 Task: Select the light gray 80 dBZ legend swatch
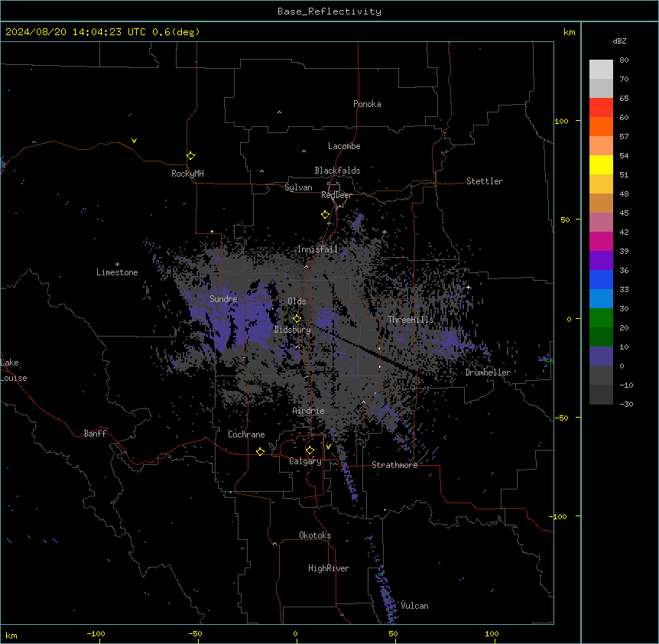pyautogui.click(x=601, y=69)
